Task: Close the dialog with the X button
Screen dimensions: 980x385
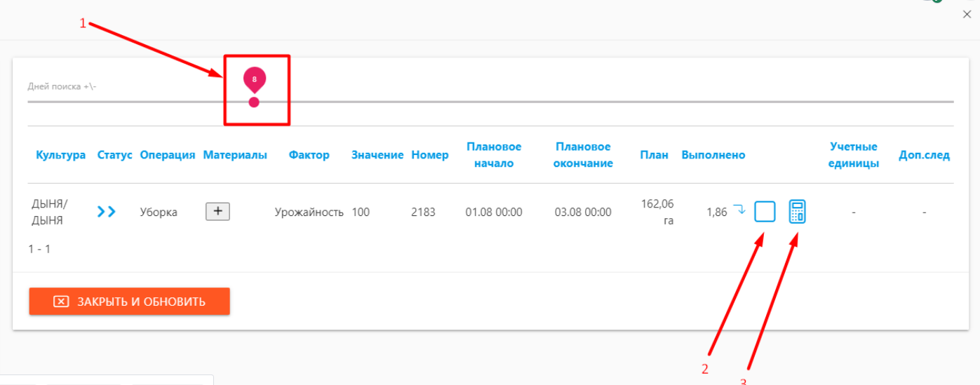Action: click(x=967, y=14)
